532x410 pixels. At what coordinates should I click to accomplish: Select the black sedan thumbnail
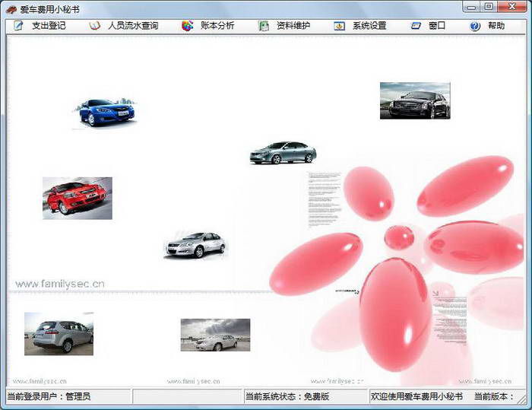(x=415, y=100)
